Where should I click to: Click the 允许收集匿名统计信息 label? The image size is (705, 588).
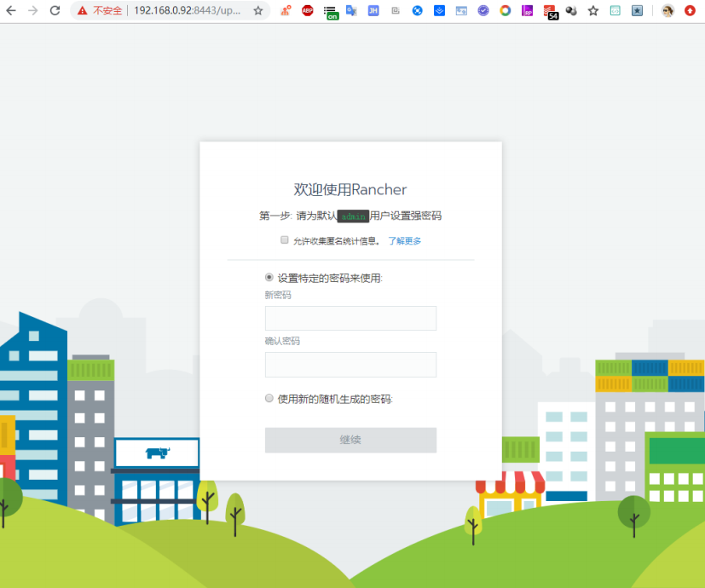click(337, 241)
